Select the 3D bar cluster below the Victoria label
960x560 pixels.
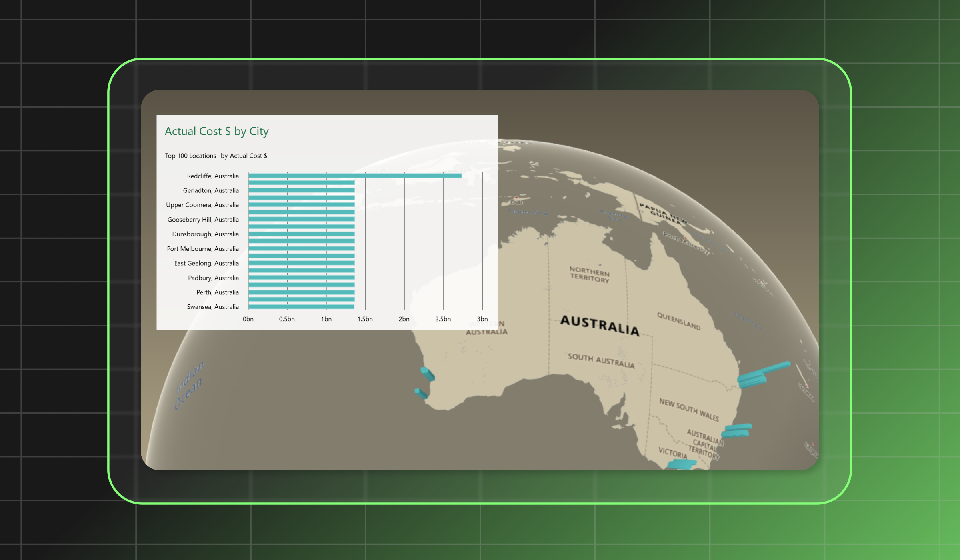click(x=682, y=464)
